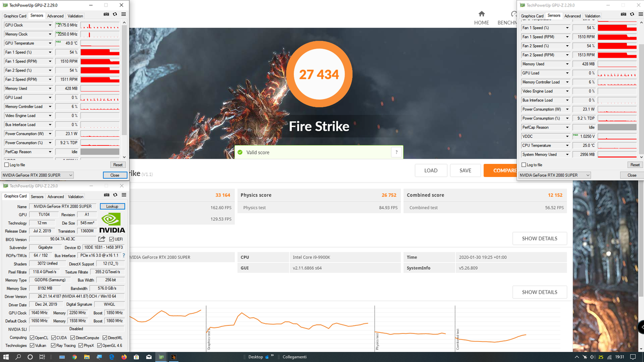Click the orange COMPARE button

coord(501,170)
